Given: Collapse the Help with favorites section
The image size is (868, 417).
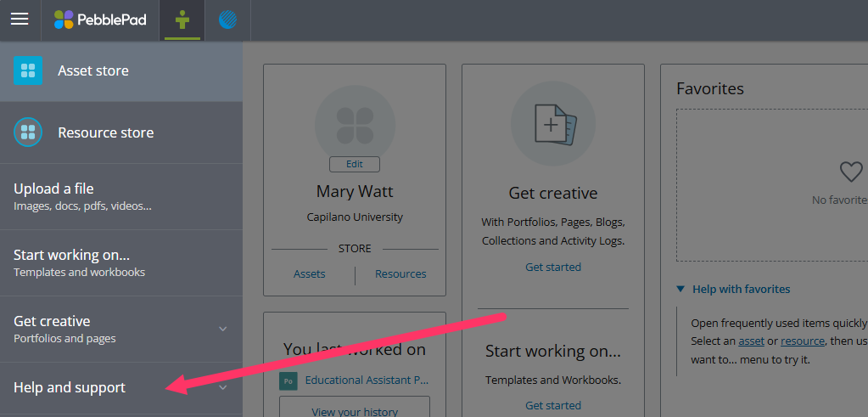Looking at the screenshot, I should point(680,289).
